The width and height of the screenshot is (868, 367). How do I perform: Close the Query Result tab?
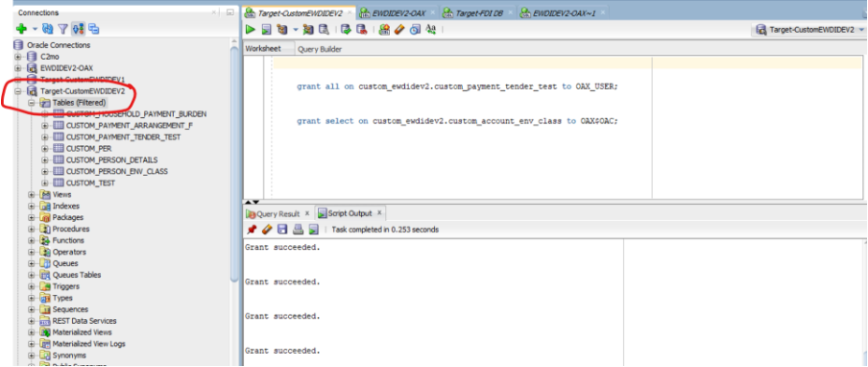coord(307,213)
